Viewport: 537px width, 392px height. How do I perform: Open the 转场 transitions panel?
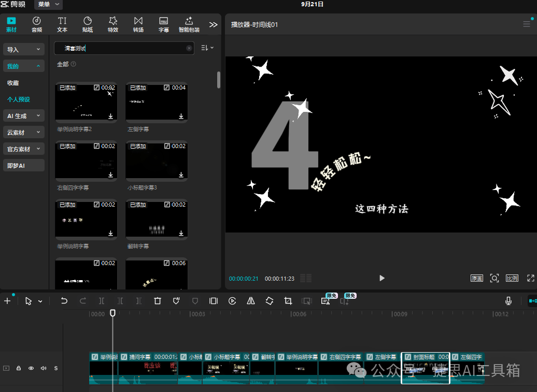click(138, 25)
